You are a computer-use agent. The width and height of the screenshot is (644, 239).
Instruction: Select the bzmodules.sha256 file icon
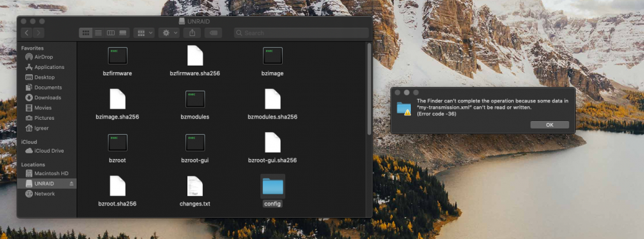pyautogui.click(x=272, y=99)
